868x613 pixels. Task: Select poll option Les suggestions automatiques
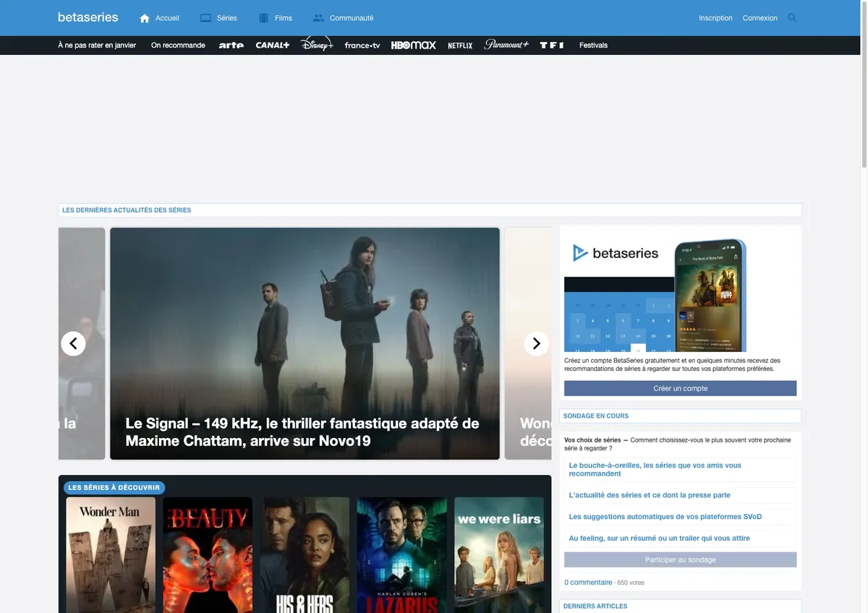pos(680,517)
